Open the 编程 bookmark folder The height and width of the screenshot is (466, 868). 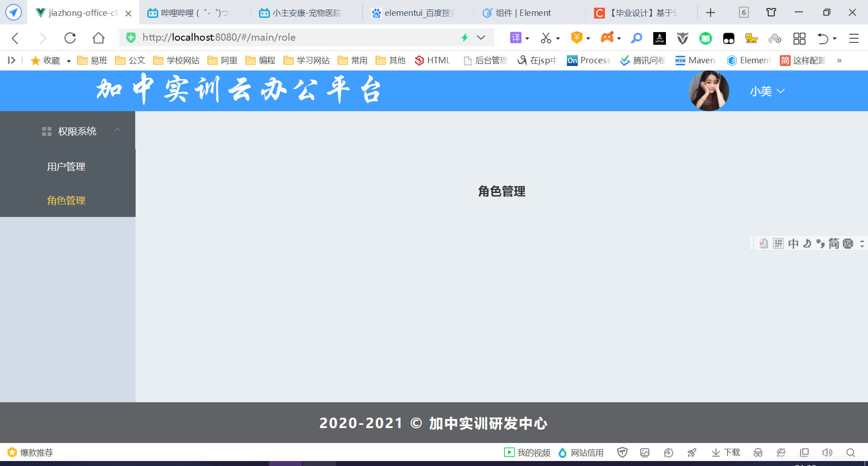click(260, 61)
